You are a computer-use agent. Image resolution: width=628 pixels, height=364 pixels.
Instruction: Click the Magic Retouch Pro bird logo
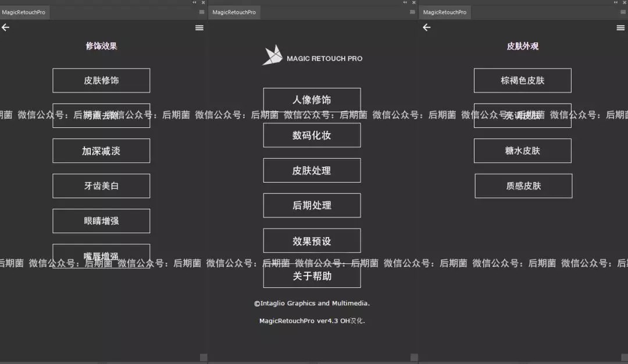tap(273, 55)
